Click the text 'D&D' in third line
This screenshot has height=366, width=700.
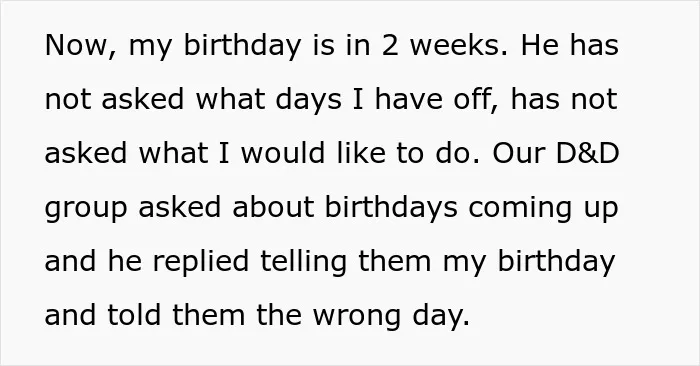click(x=587, y=153)
